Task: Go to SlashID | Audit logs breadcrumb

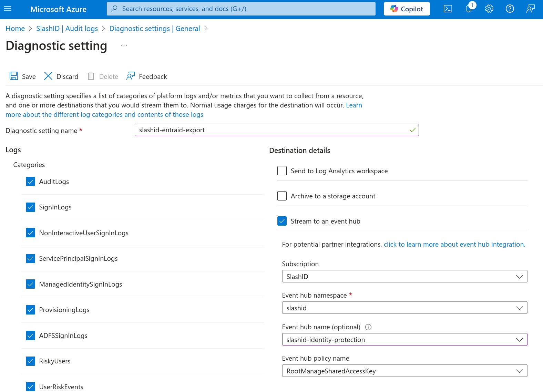Action: [67, 29]
